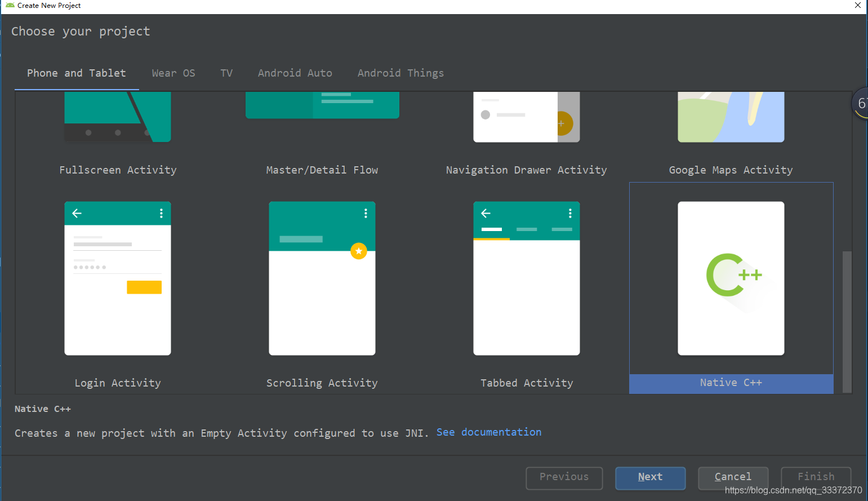Go to the Android Things tab

point(400,73)
